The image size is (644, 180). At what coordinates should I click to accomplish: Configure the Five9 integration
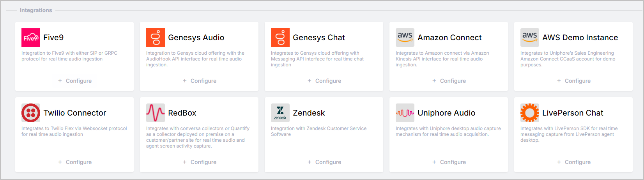74,81
